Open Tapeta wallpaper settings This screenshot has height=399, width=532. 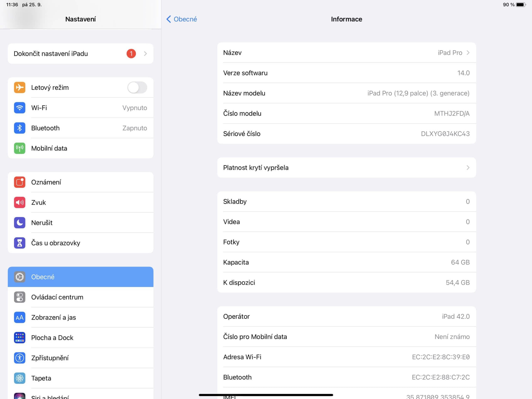pyautogui.click(x=41, y=378)
